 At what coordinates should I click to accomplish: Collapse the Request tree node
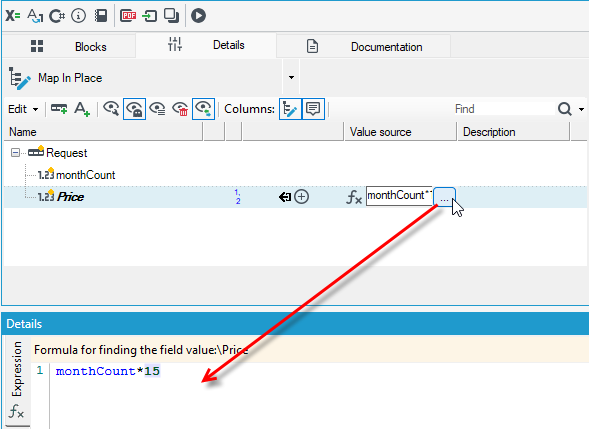[15, 153]
